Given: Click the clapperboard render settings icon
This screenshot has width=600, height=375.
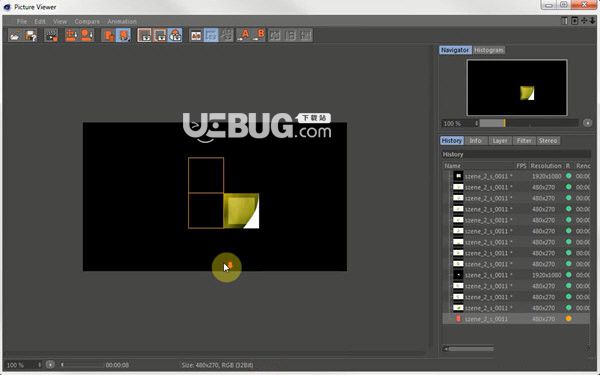Looking at the screenshot, I should 51,36.
